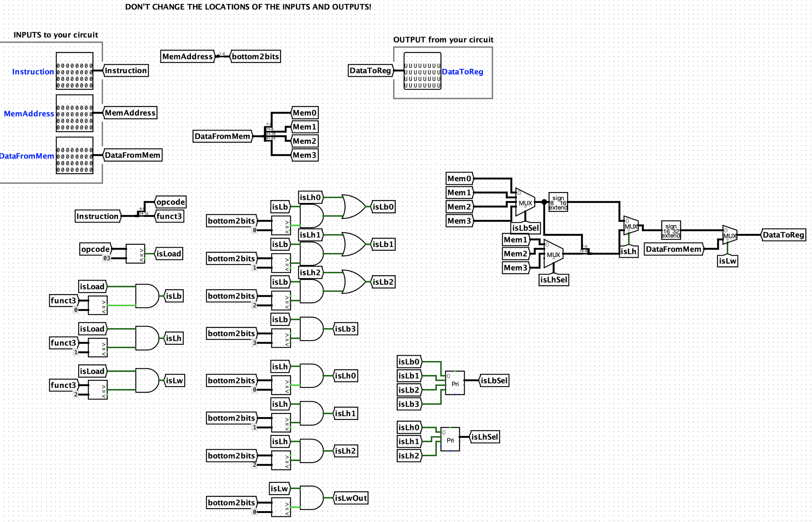Click the AND gate outputting isLw
The width and height of the screenshot is (812, 522).
(147, 380)
